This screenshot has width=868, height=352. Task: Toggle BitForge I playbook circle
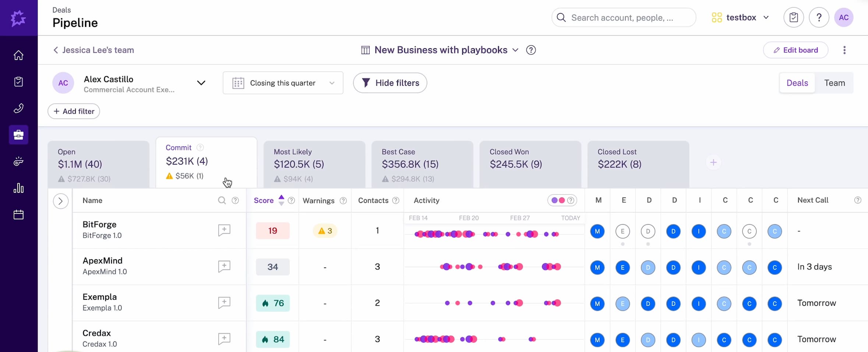point(699,231)
